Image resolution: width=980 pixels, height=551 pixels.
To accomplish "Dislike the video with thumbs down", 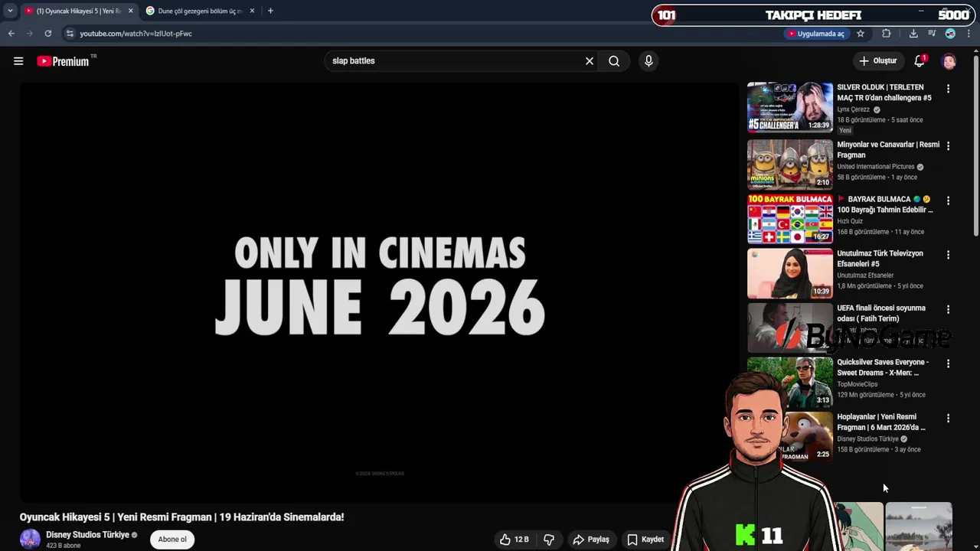I will pyautogui.click(x=549, y=540).
